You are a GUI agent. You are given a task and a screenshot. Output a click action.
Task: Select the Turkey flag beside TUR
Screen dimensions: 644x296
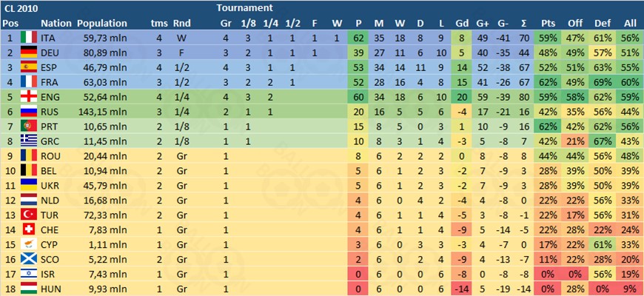pyautogui.click(x=29, y=215)
